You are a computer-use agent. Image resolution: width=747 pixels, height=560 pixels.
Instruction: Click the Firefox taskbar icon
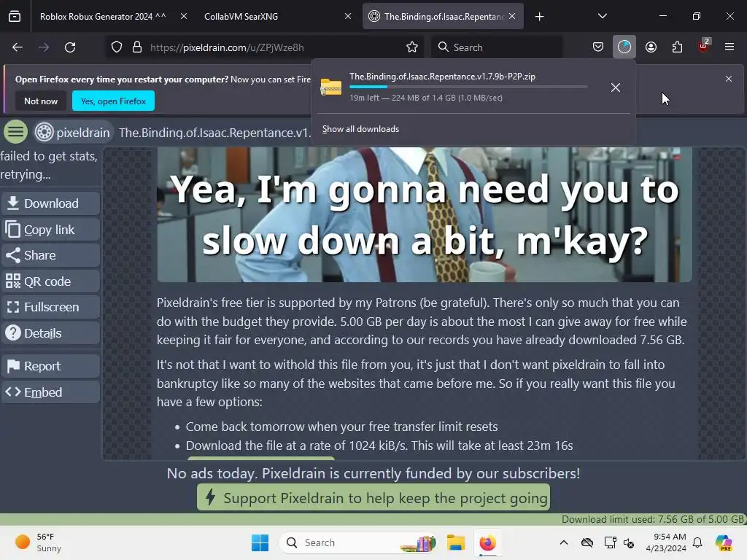point(487,542)
